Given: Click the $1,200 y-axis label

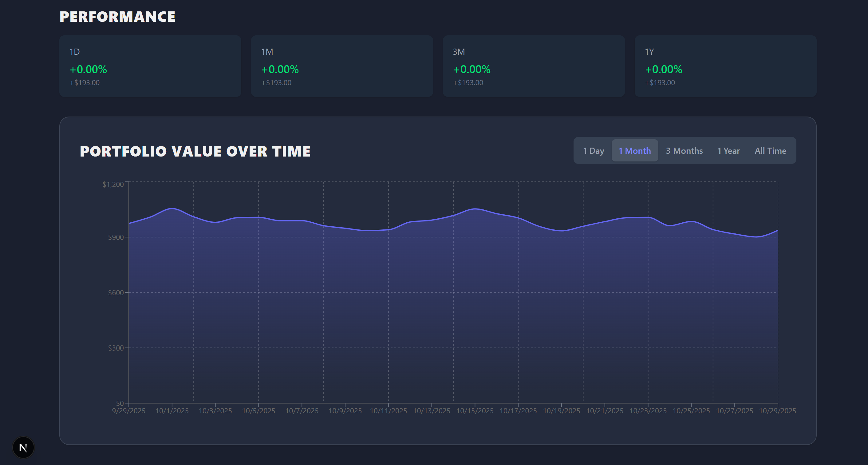Looking at the screenshot, I should [x=113, y=185].
